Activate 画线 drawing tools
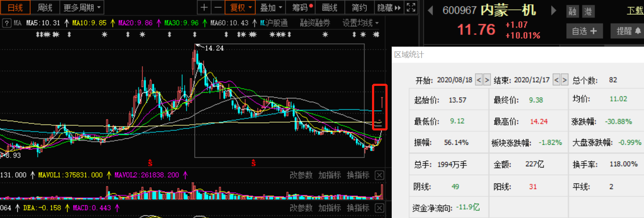The width and height of the screenshot is (644, 218). coord(330,8)
